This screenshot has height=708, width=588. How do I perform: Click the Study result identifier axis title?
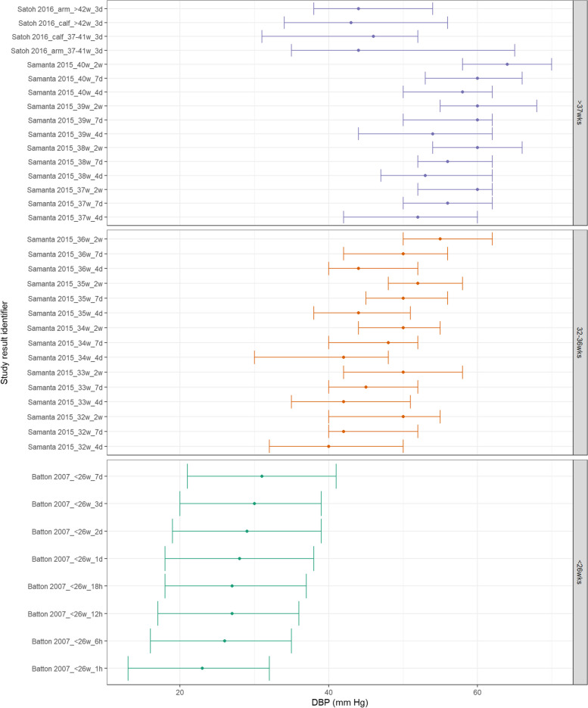[x=7, y=343]
